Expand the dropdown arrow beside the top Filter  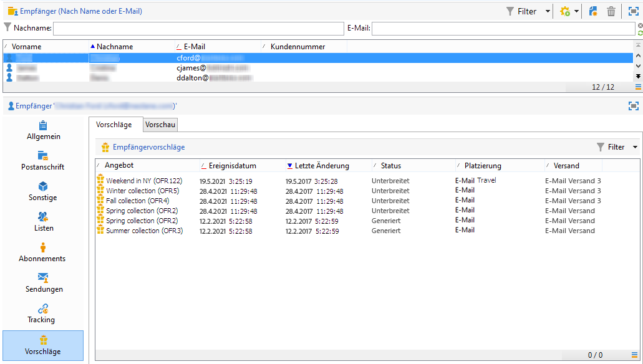pos(548,11)
